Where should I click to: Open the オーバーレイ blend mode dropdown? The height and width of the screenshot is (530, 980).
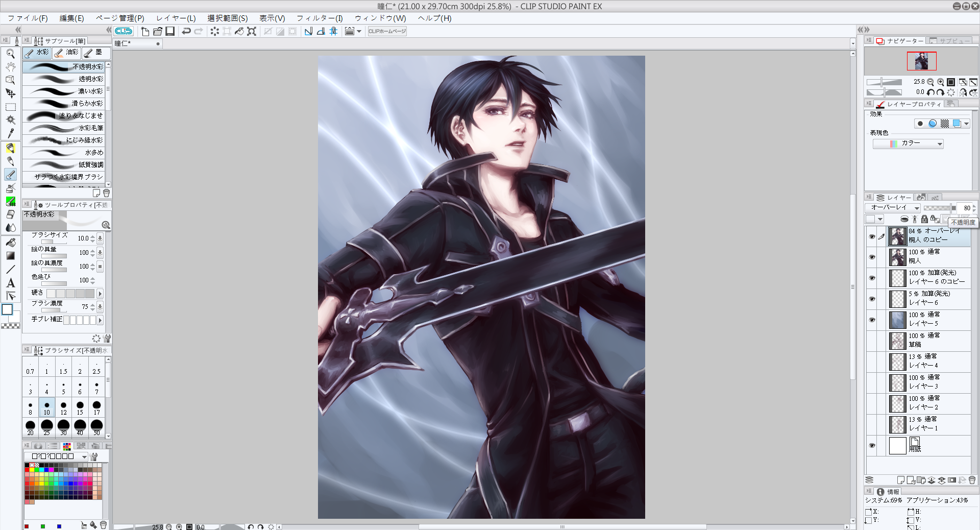pyautogui.click(x=893, y=208)
